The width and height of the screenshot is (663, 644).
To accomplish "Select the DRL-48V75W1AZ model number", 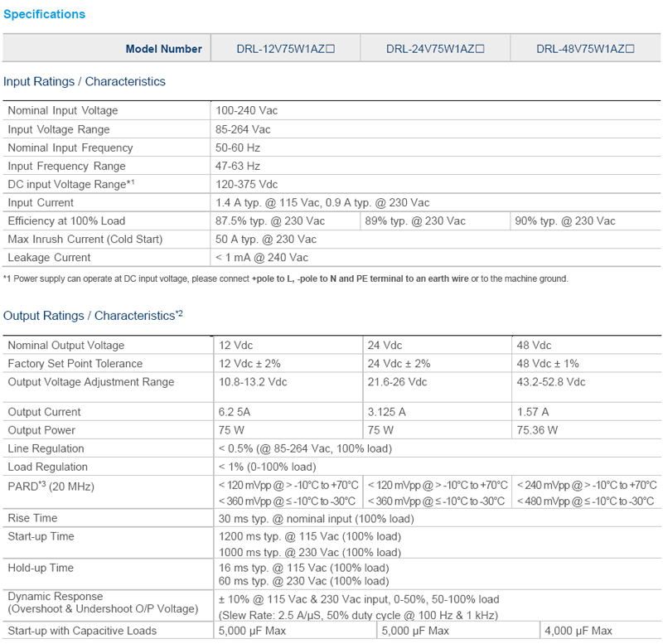I will [x=585, y=49].
